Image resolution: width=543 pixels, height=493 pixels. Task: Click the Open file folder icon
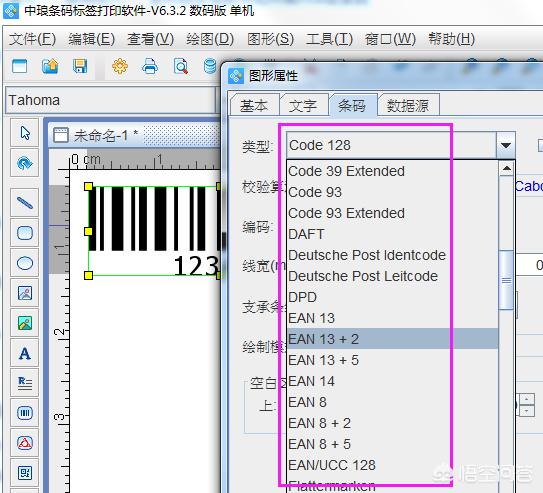point(50,66)
